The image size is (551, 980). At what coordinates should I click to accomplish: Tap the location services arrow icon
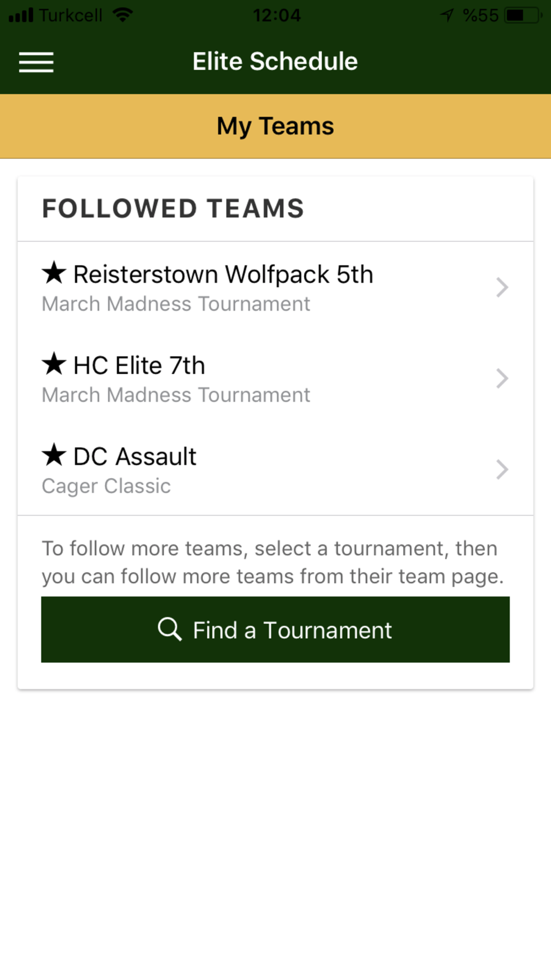tap(447, 15)
